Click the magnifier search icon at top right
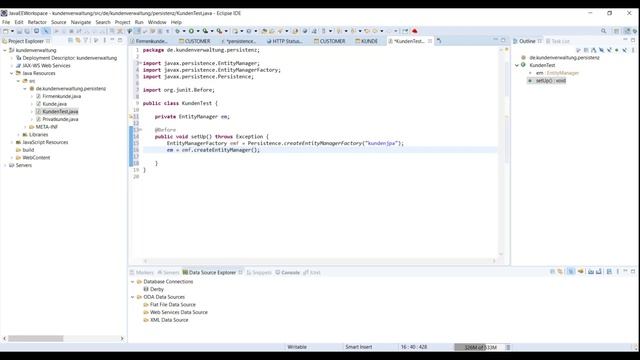 (603, 31)
